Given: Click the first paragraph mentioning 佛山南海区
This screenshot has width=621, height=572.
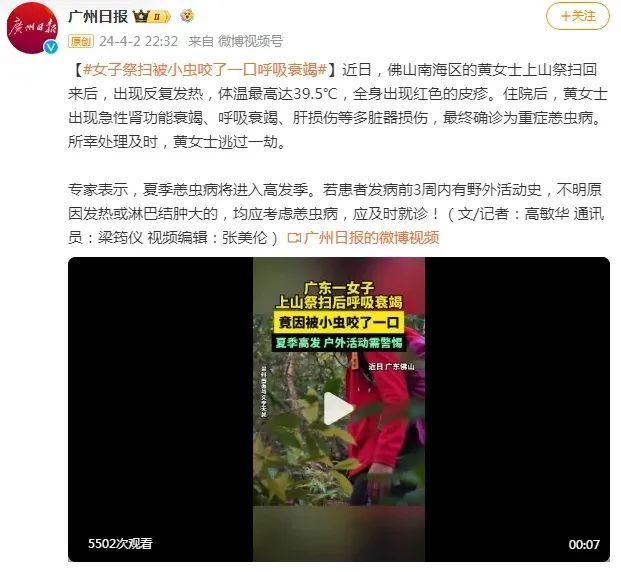Looking at the screenshot, I should (x=338, y=106).
